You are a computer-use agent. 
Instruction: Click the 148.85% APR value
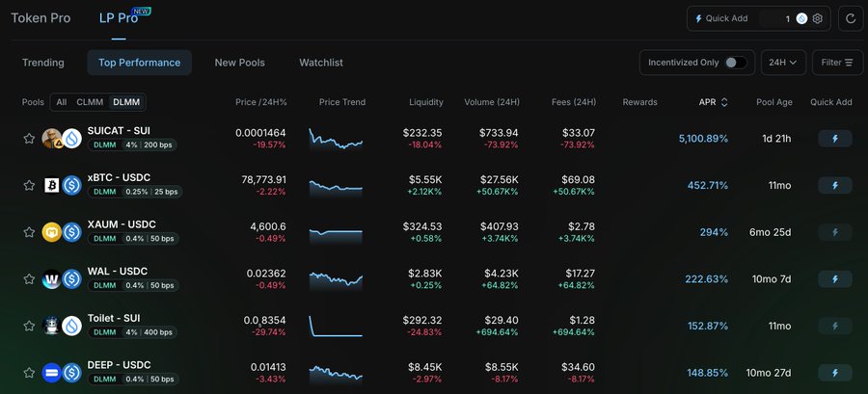pyautogui.click(x=708, y=373)
